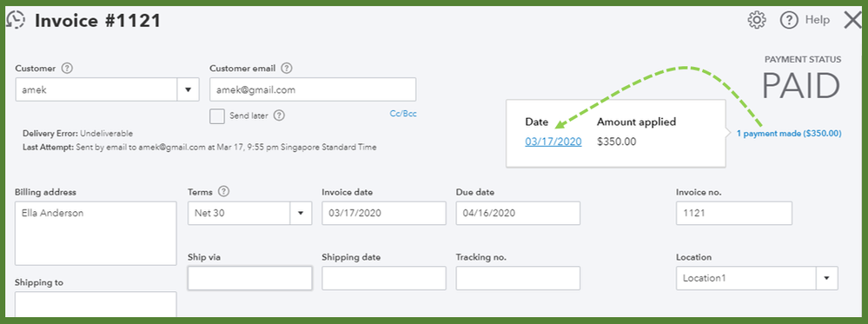Tick the Send later checkbox
Image resolution: width=868 pixels, height=324 pixels.
tap(217, 116)
